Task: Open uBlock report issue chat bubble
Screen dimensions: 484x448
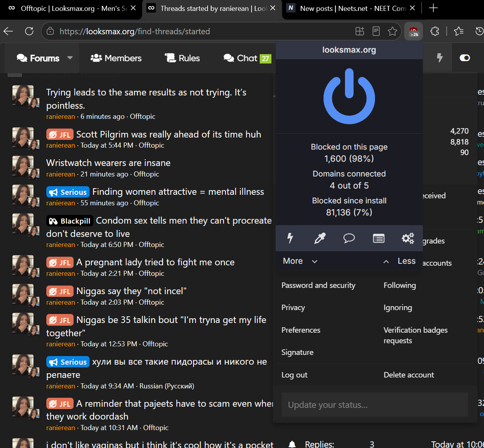Action: point(349,238)
